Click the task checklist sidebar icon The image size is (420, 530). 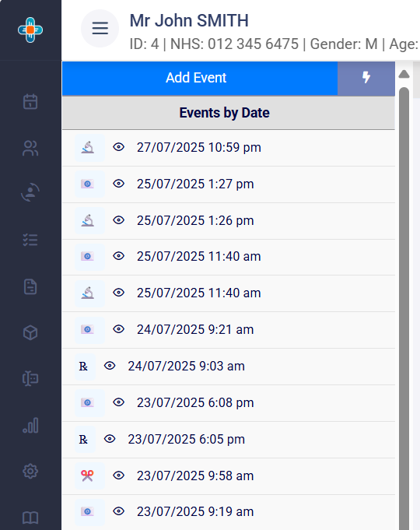coord(30,240)
